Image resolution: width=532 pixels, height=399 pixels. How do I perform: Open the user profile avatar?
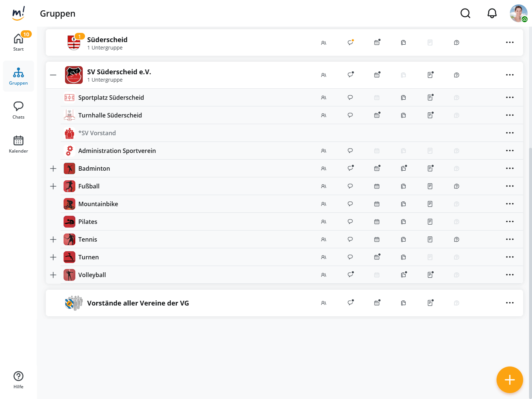[x=519, y=13]
